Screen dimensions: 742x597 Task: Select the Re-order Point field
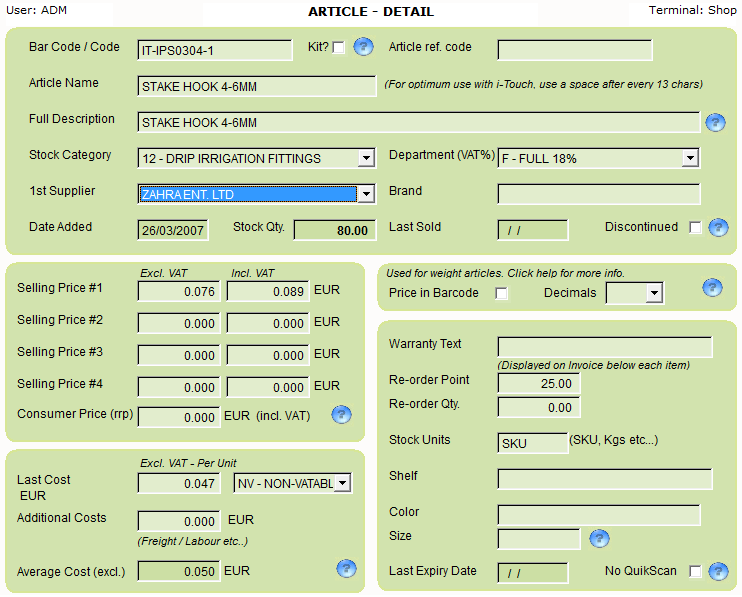click(538, 384)
